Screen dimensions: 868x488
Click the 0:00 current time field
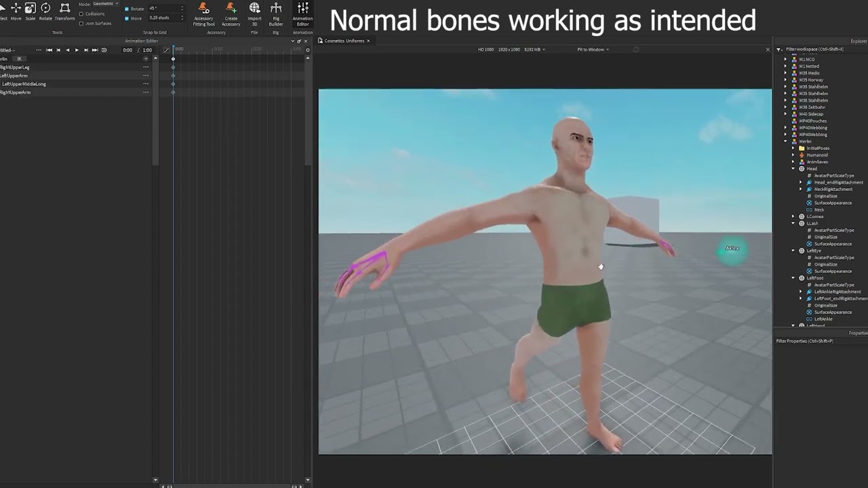127,50
